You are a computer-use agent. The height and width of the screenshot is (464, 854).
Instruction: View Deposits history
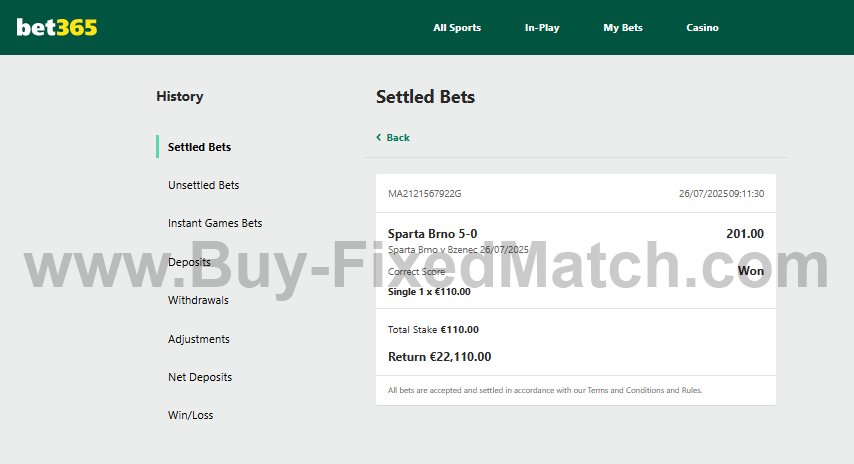point(189,262)
